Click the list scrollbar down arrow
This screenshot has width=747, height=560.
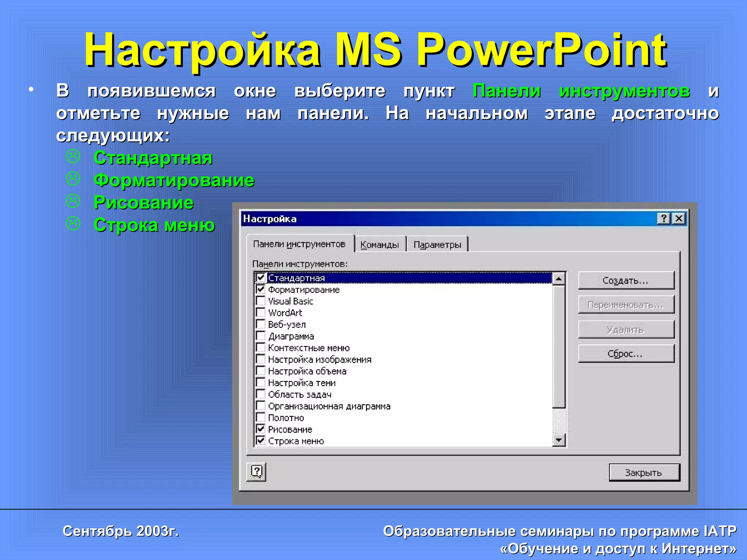pyautogui.click(x=559, y=440)
